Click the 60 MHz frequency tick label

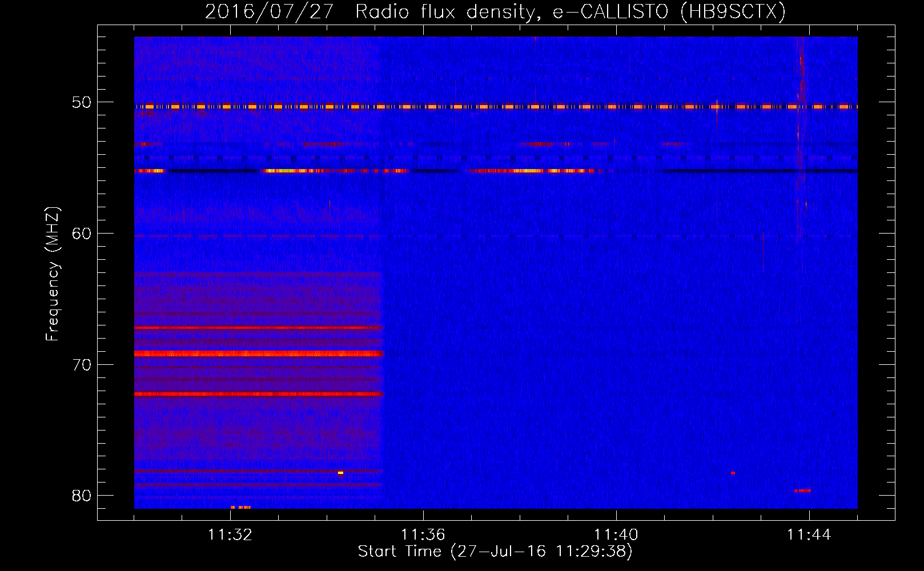coord(82,233)
